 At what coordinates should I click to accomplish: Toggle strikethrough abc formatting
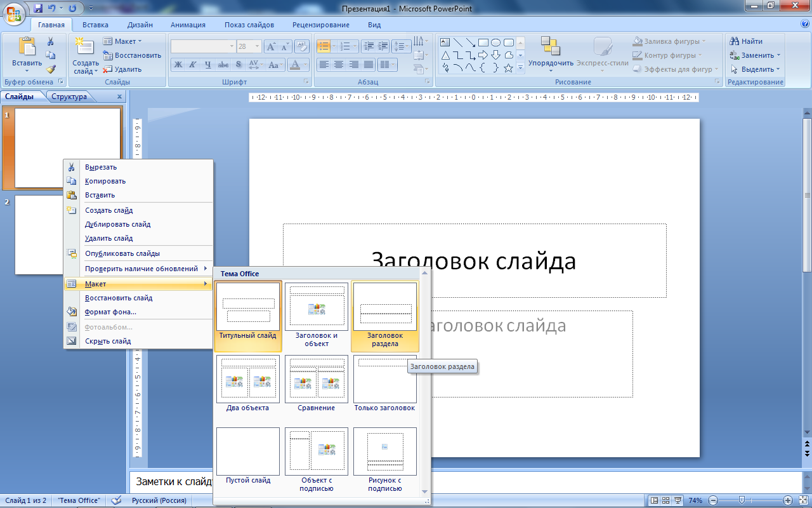coord(223,64)
